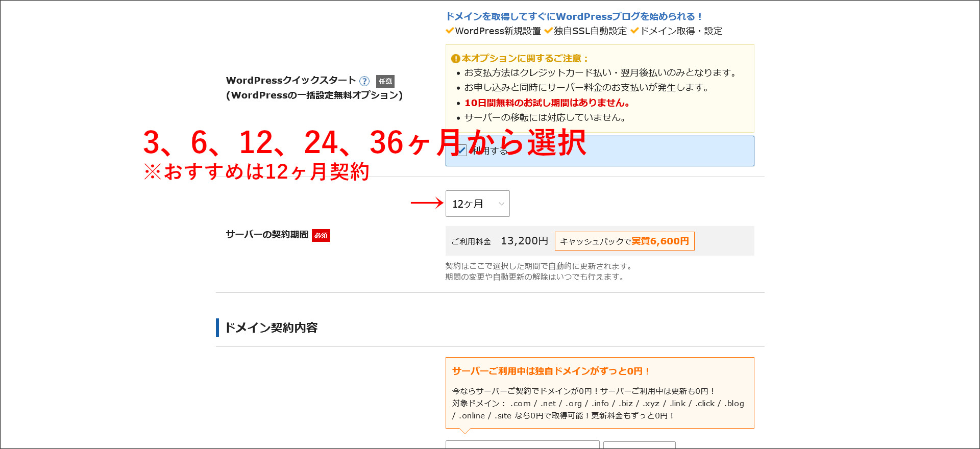The width and height of the screenshot is (980, 449).
Task: Click the キャッシュバックで実質6,600円 label
Action: (625, 241)
